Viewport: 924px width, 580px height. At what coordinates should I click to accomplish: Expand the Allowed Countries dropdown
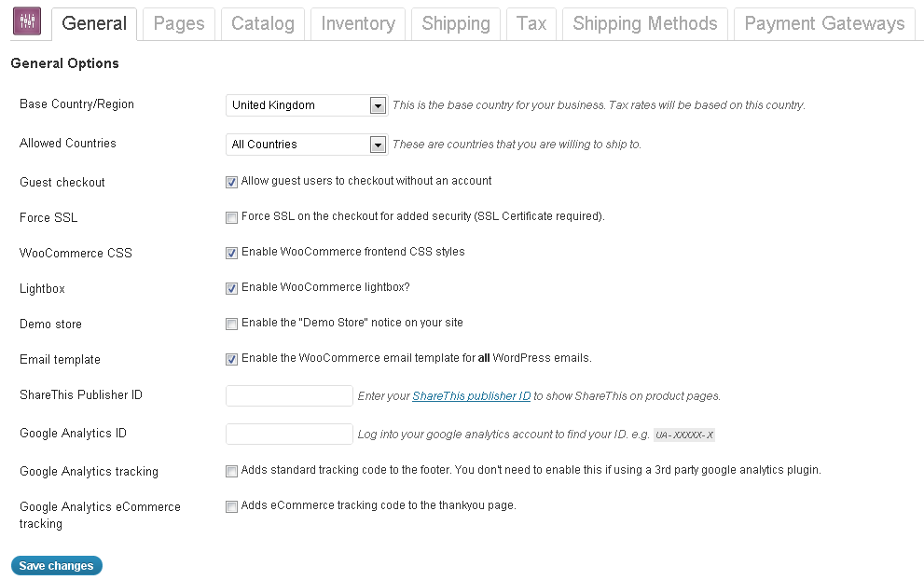click(x=307, y=145)
